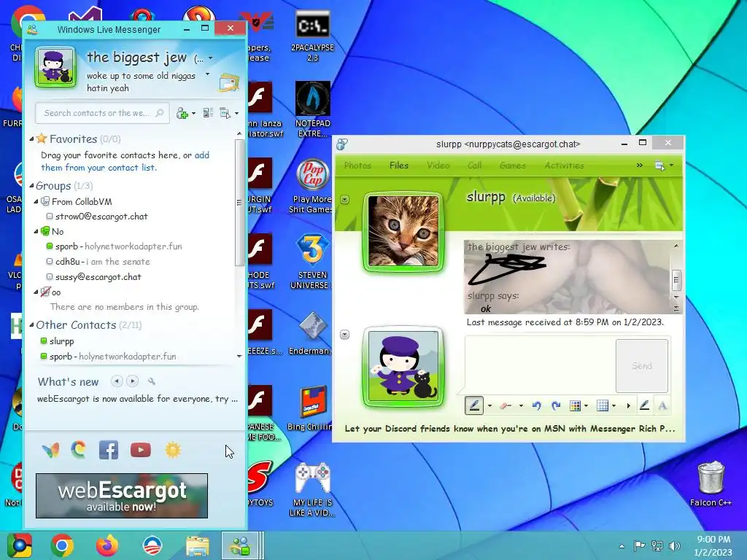Collapse the From CollabVM group
Image resolution: width=747 pixels, height=560 pixels.
36,202
